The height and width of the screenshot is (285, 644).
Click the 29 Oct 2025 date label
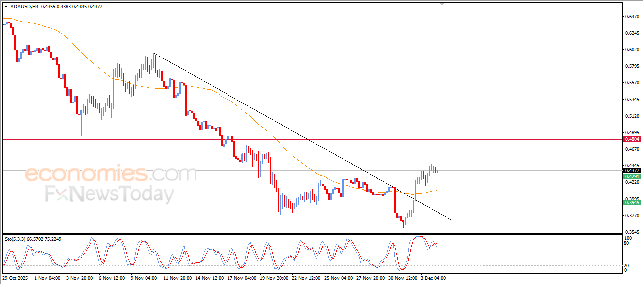(16, 278)
